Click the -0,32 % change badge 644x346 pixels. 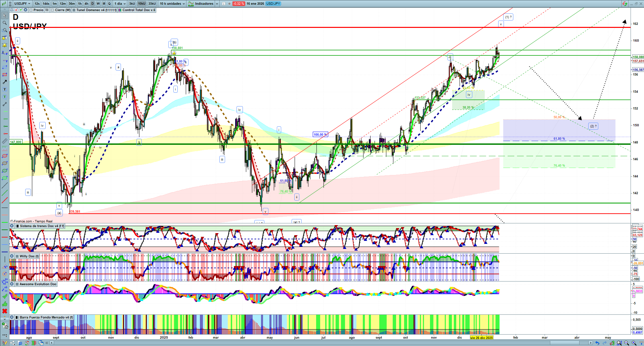point(239,4)
